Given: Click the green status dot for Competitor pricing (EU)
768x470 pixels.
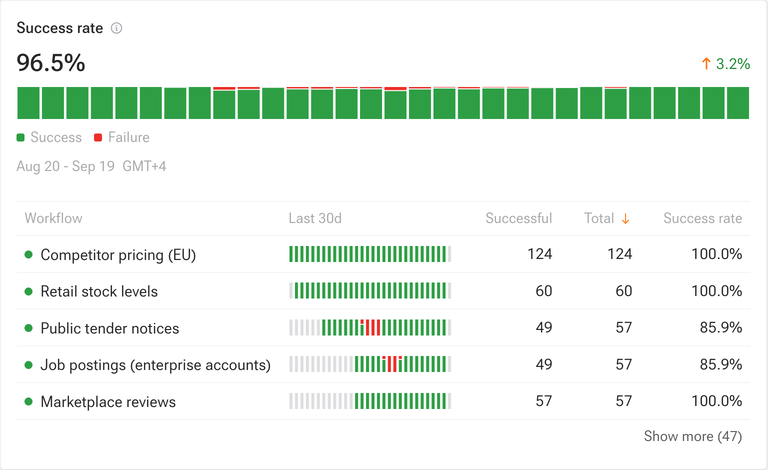Looking at the screenshot, I should (28, 255).
